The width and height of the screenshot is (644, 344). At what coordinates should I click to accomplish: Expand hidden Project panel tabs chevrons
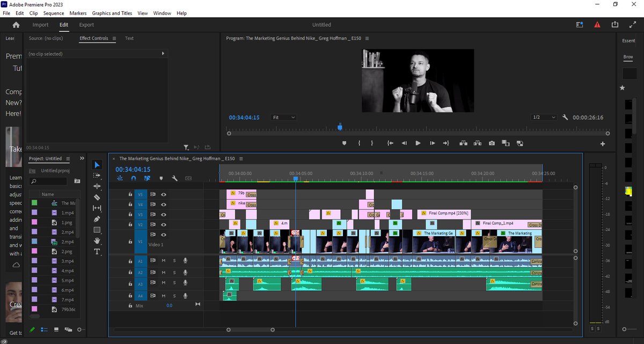82,159
